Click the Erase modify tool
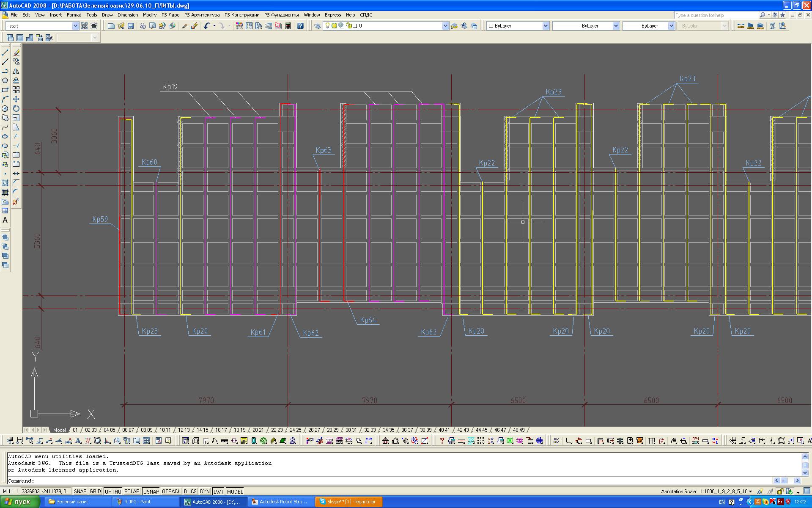Screen dimensions: 812x508 [16, 52]
